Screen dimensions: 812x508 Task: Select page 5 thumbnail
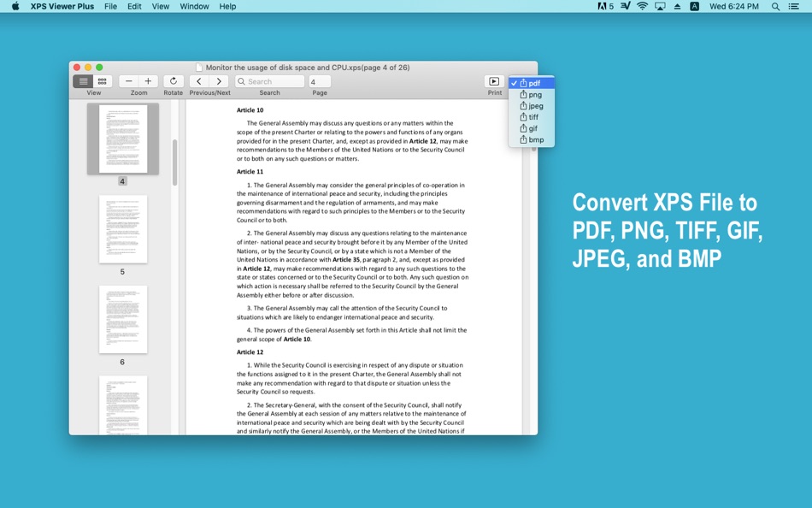pos(123,229)
